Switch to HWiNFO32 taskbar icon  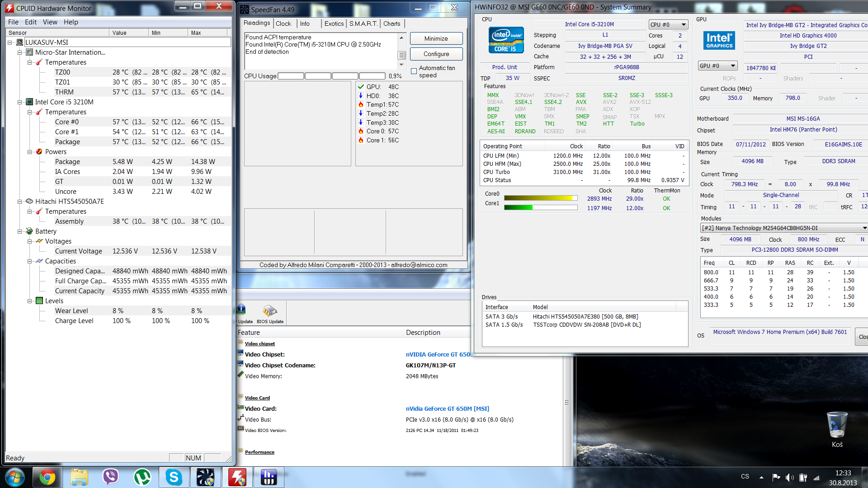[269, 477]
